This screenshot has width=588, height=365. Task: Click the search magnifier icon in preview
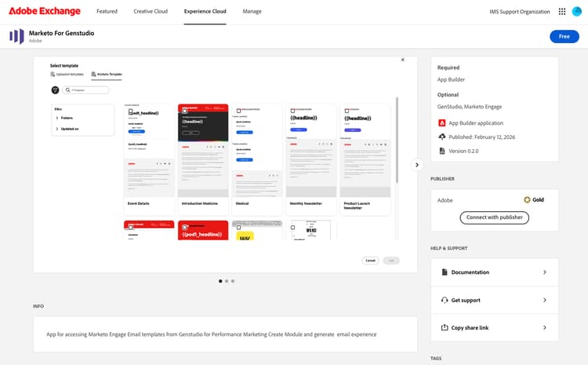[68, 90]
